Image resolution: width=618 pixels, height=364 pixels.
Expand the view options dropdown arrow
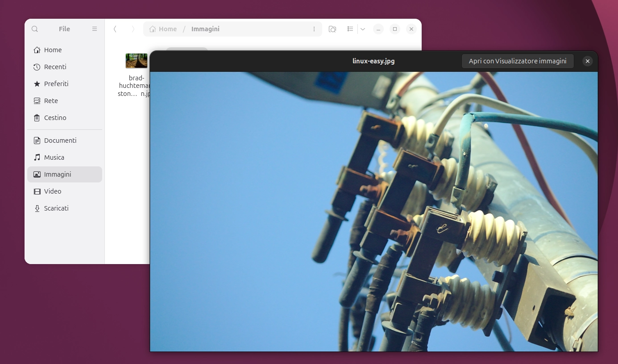click(363, 29)
